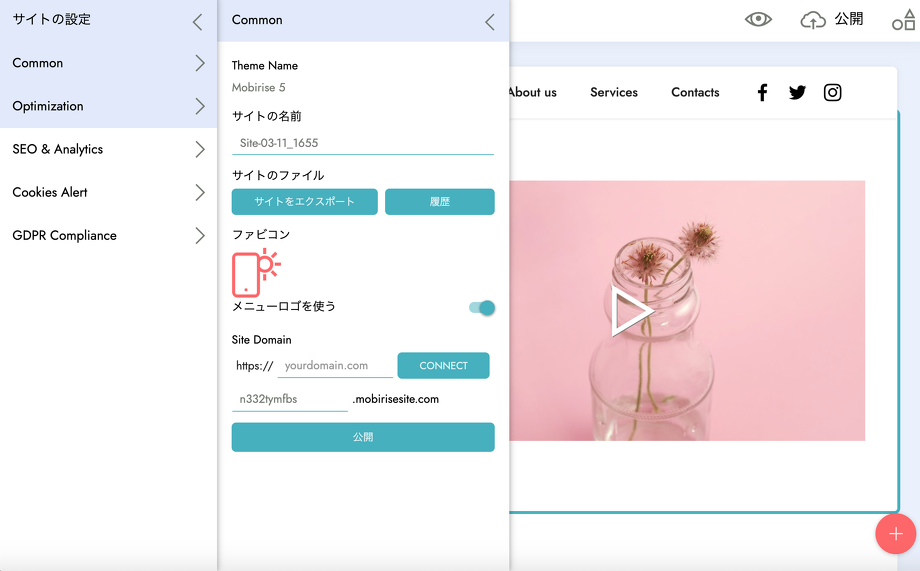The image size is (920, 571).
Task: Collapse the サイトの設定 panel
Action: click(197, 21)
